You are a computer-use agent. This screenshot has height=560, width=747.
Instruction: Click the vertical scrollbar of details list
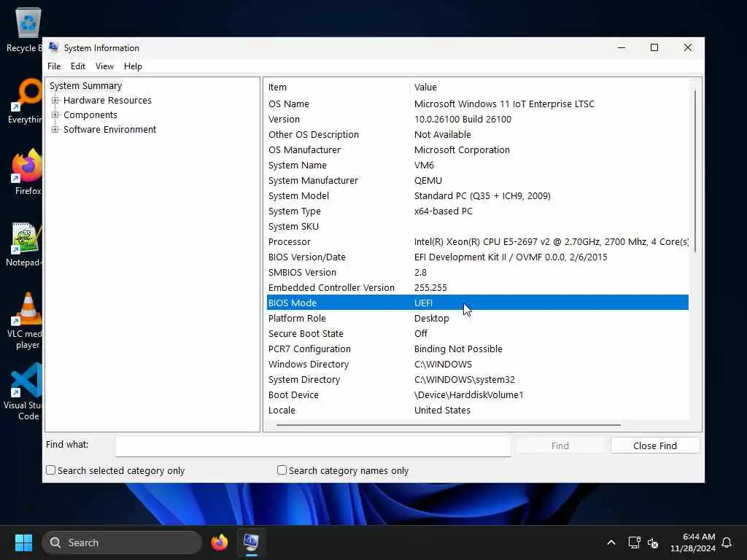[695, 171]
